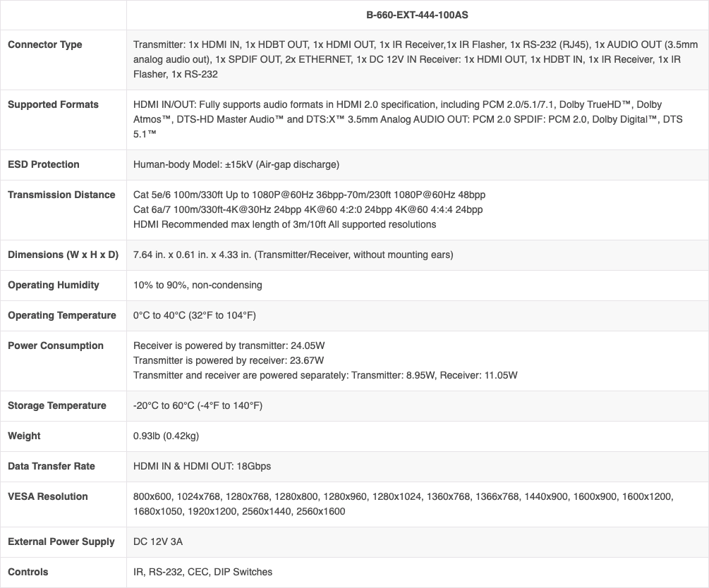Click the Controls row label
Image resolution: width=709 pixels, height=588 pixels.
(x=28, y=572)
